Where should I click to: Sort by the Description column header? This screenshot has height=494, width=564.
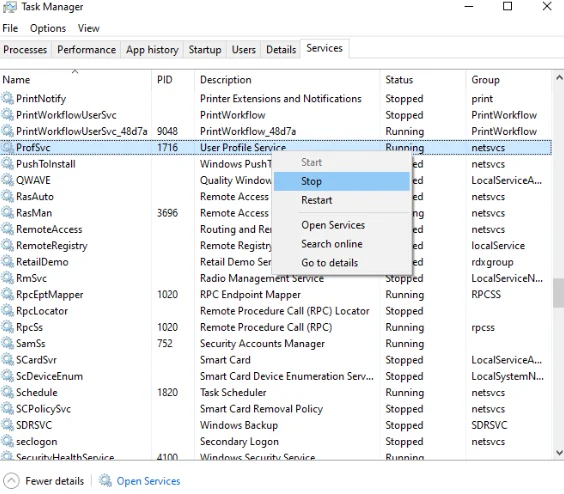pos(287,80)
